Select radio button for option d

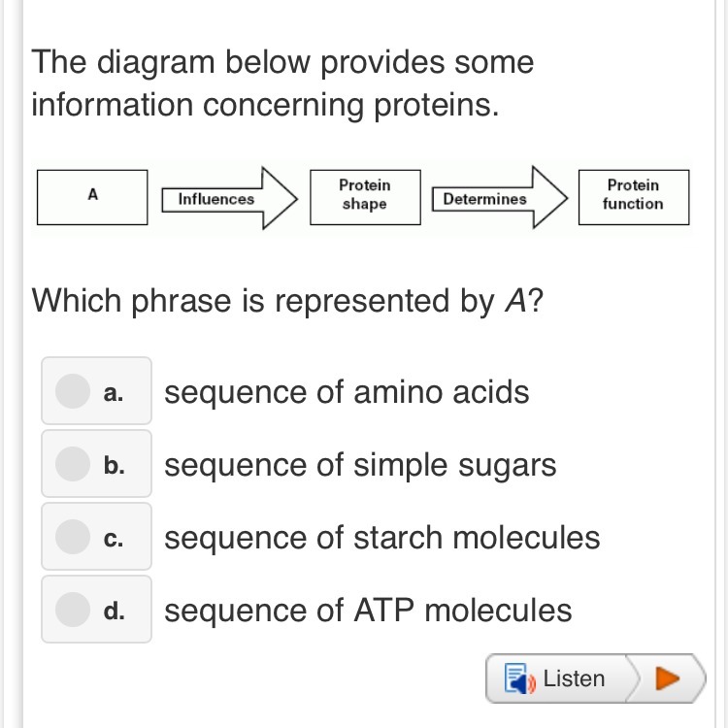pyautogui.click(x=73, y=609)
